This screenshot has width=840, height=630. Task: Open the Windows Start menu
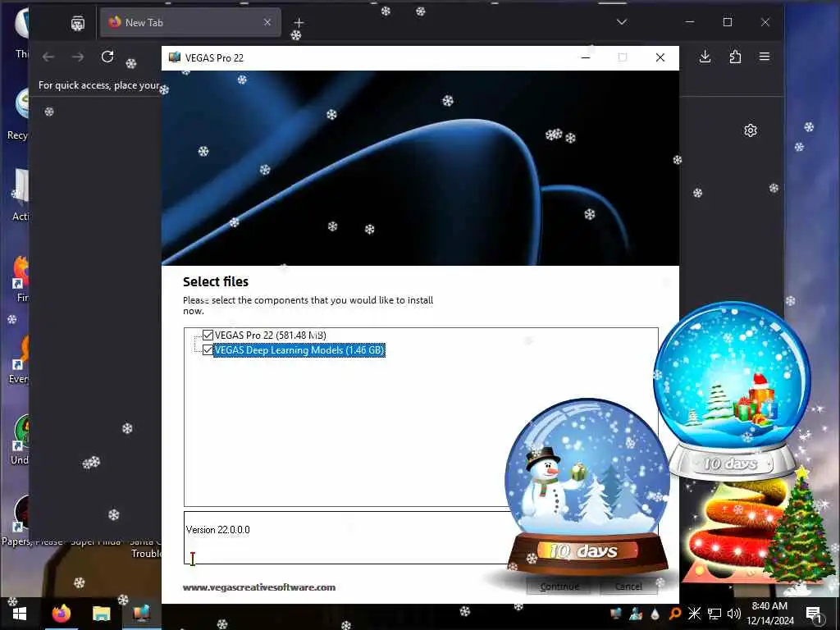coord(20,614)
